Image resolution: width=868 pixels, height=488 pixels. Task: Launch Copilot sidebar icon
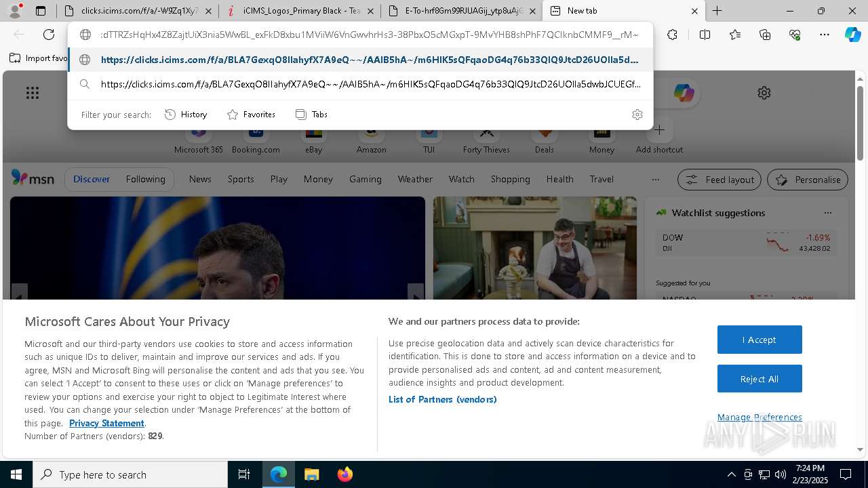pos(852,35)
